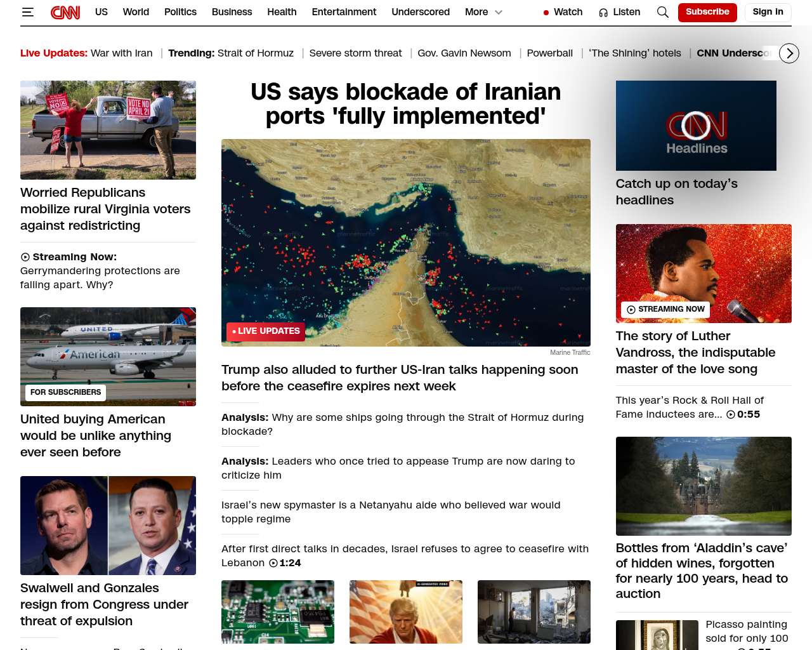Open Israel refuses ceasefire with Lebanon story
The height and width of the screenshot is (650, 812).
[x=405, y=555]
